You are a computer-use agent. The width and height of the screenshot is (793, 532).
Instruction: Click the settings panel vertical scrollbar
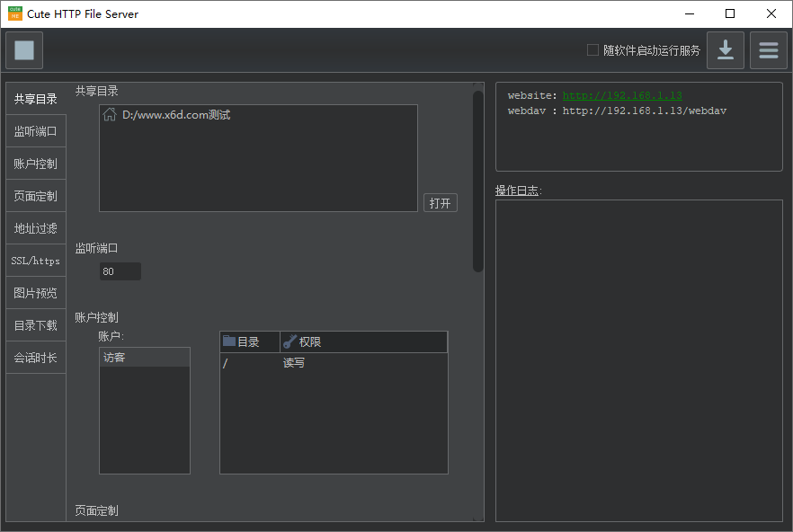[x=477, y=180]
